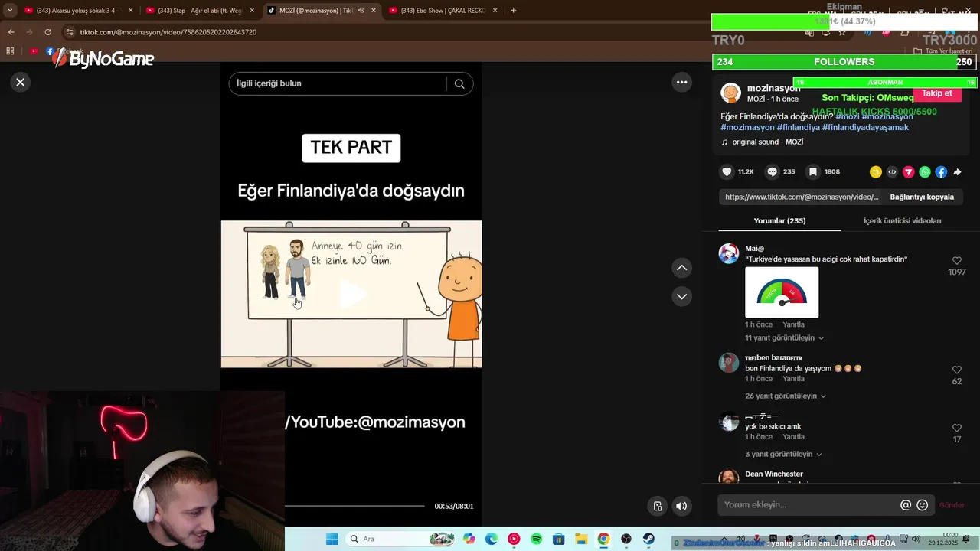Click the taskbar 'Ara' search box

(x=400, y=539)
